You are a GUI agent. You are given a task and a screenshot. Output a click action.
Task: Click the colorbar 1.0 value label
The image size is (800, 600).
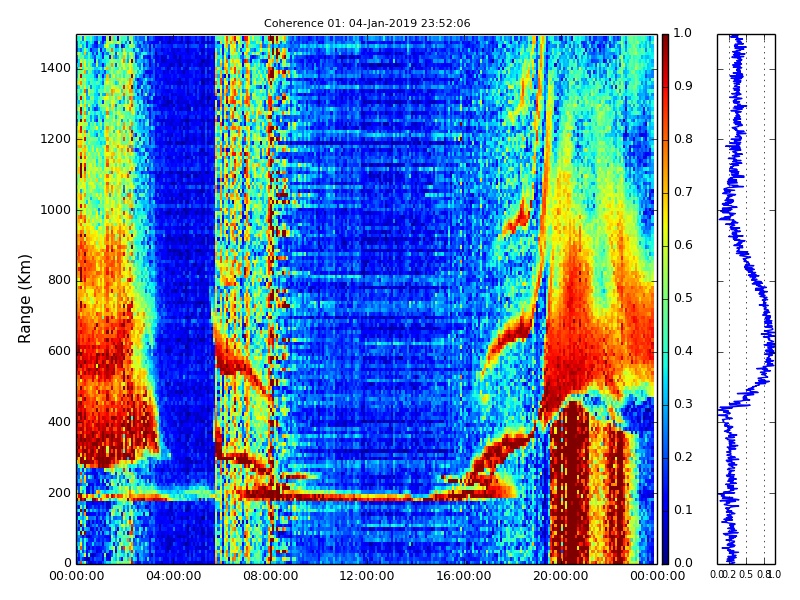click(683, 33)
